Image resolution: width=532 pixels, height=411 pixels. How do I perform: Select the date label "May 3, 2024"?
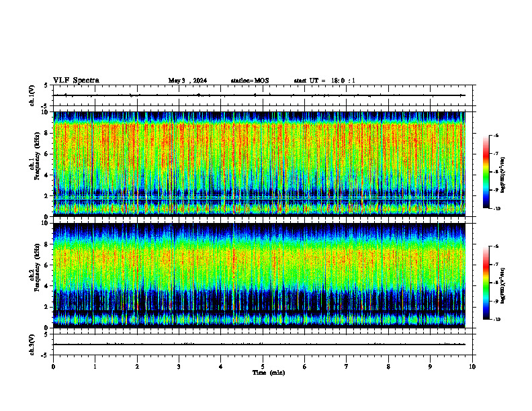click(x=187, y=81)
